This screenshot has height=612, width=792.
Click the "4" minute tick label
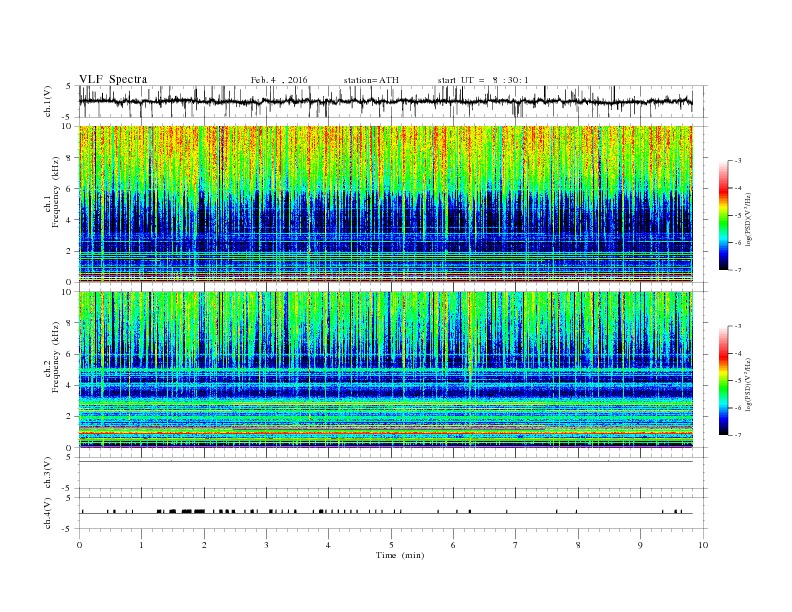click(x=329, y=545)
